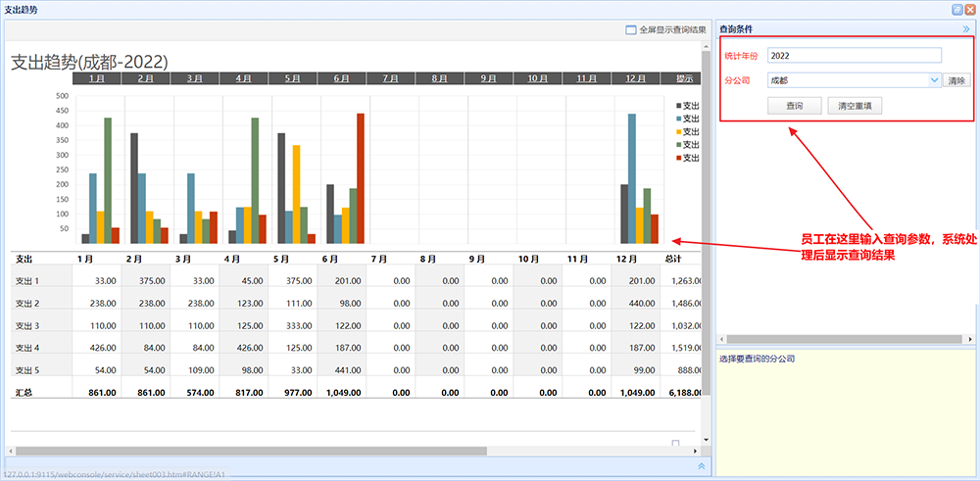Open the 9月 link in dark header bar
Viewport: 980px width, 481px height.
click(x=488, y=78)
